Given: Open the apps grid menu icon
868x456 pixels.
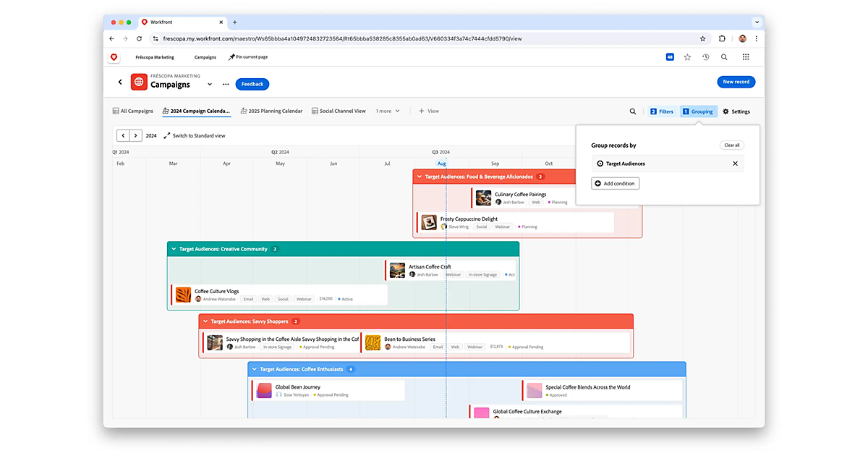Looking at the screenshot, I should 746,57.
